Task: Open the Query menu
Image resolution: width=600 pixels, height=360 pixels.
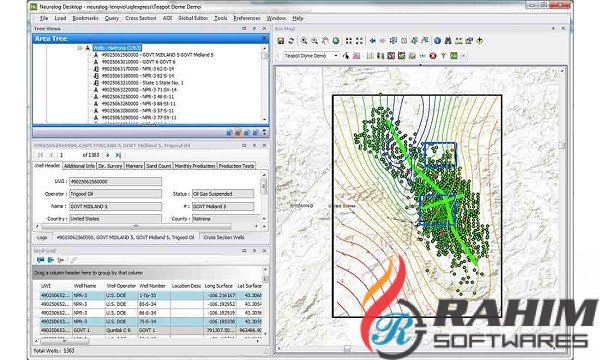Action: [x=112, y=18]
